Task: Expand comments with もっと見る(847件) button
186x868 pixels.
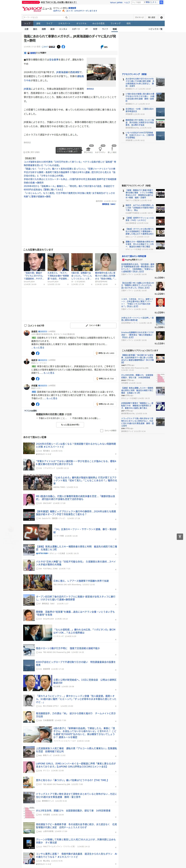Action: (x=70, y=425)
